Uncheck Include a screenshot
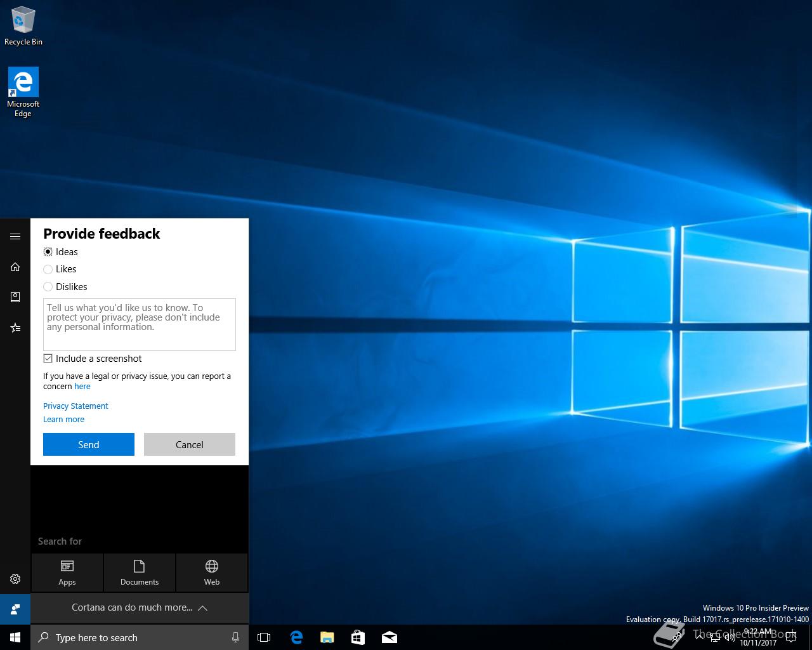This screenshot has height=650, width=812. [x=48, y=359]
